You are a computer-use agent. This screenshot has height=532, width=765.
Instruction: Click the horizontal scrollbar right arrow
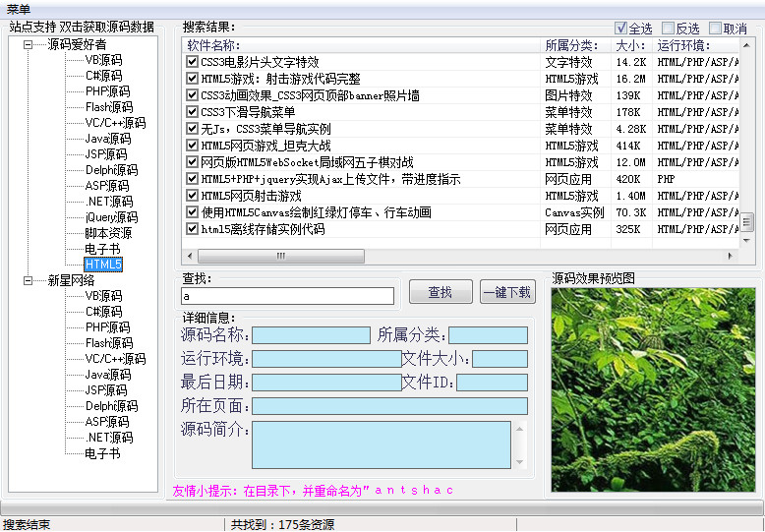pos(731,256)
